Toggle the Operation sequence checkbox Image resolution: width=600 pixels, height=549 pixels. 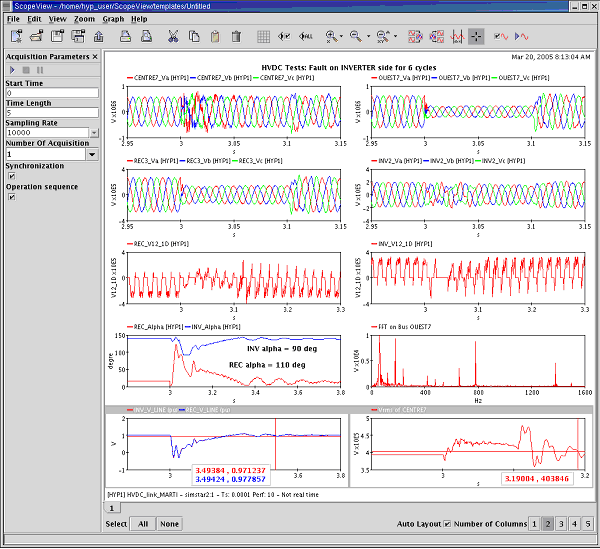coord(11,197)
